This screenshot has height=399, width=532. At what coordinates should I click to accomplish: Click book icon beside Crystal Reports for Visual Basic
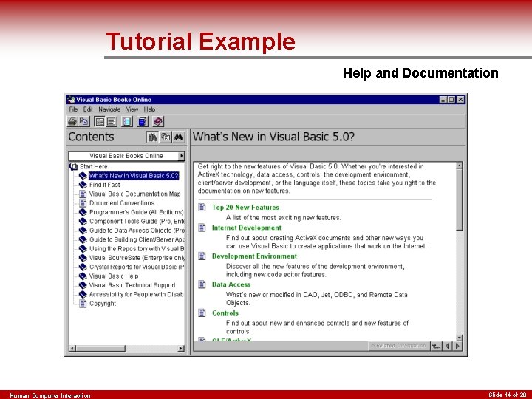pyautogui.click(x=83, y=267)
